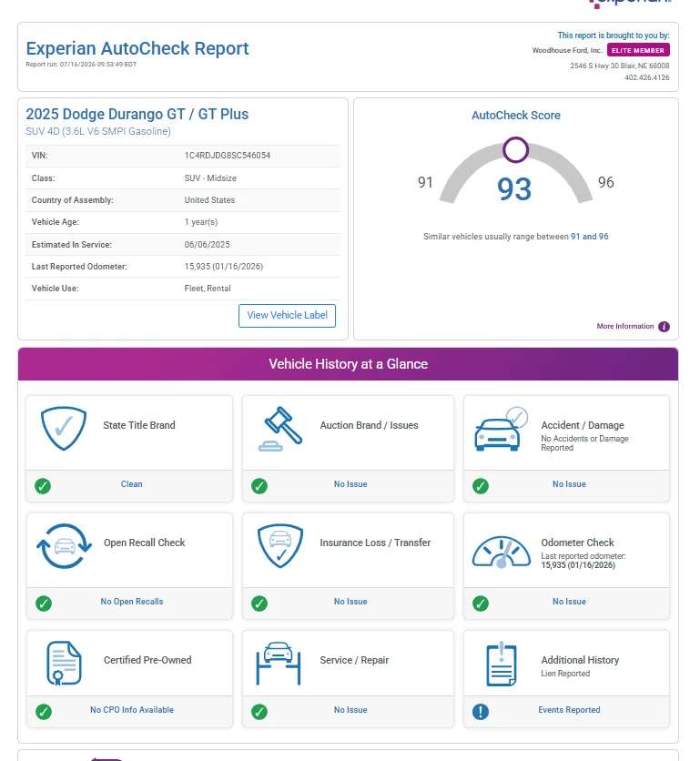Click the blue exclamation icon beside Events Reported
This screenshot has height=761, width=700.
(481, 712)
